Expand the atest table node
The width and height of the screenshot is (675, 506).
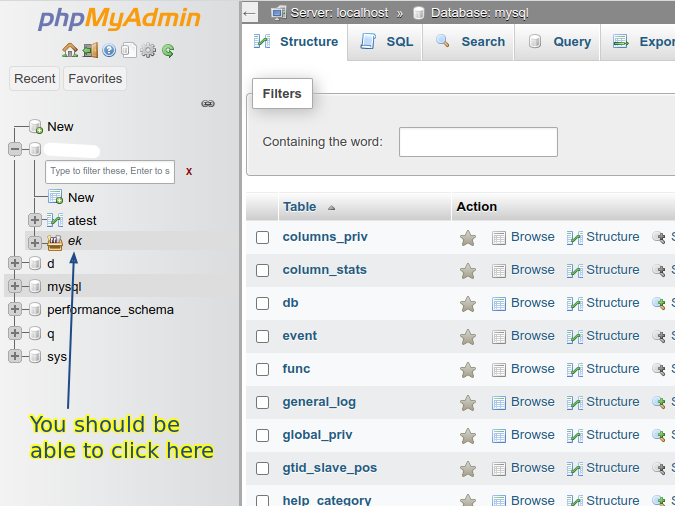[35, 220]
